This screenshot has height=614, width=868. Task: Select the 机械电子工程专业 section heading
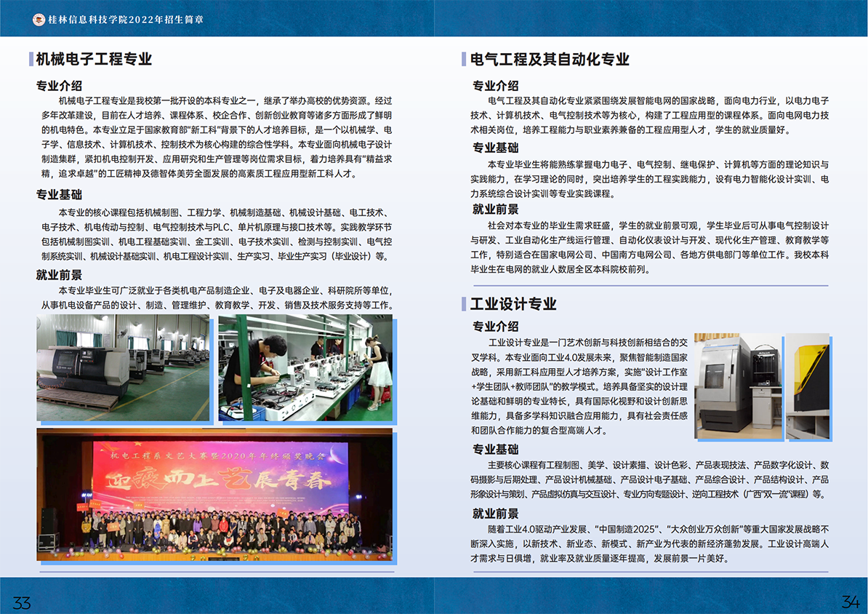click(x=95, y=59)
